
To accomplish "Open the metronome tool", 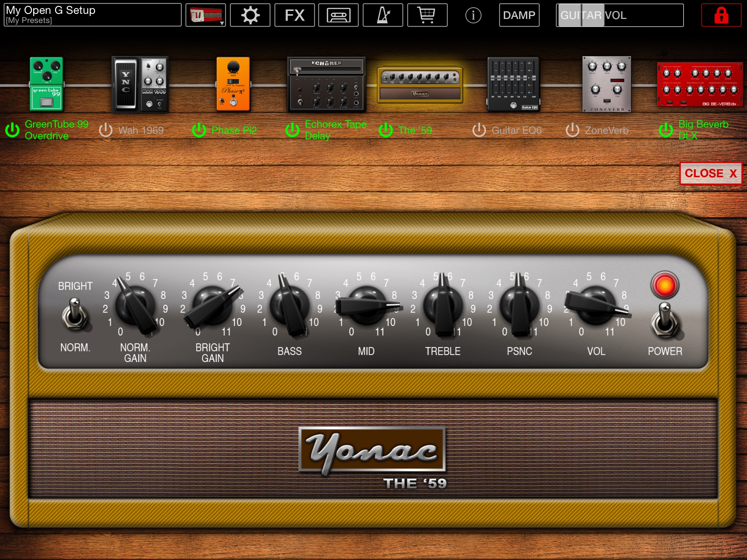I will (383, 15).
